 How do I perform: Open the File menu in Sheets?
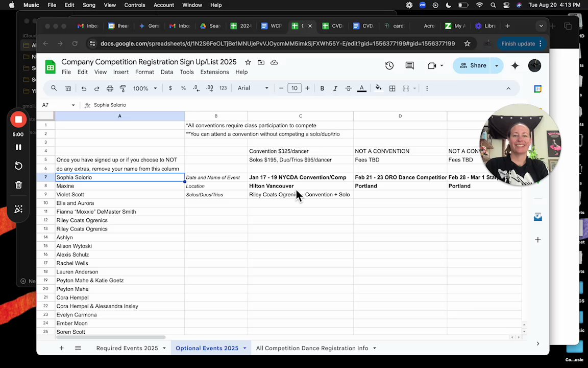point(66,72)
